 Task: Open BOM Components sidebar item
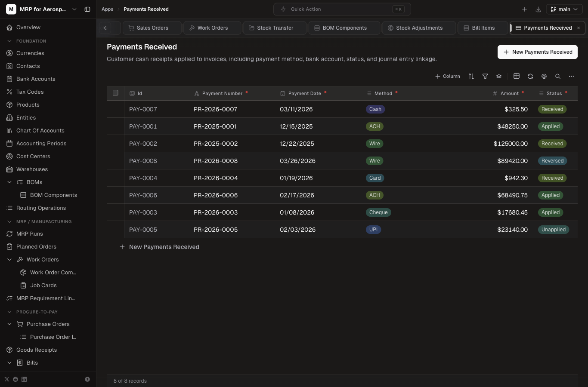53,195
